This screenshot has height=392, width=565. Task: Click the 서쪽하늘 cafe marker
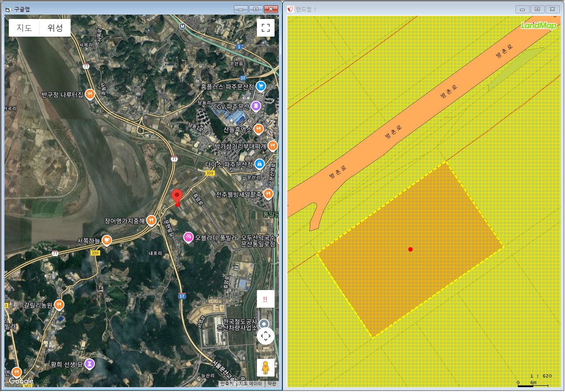tap(106, 240)
